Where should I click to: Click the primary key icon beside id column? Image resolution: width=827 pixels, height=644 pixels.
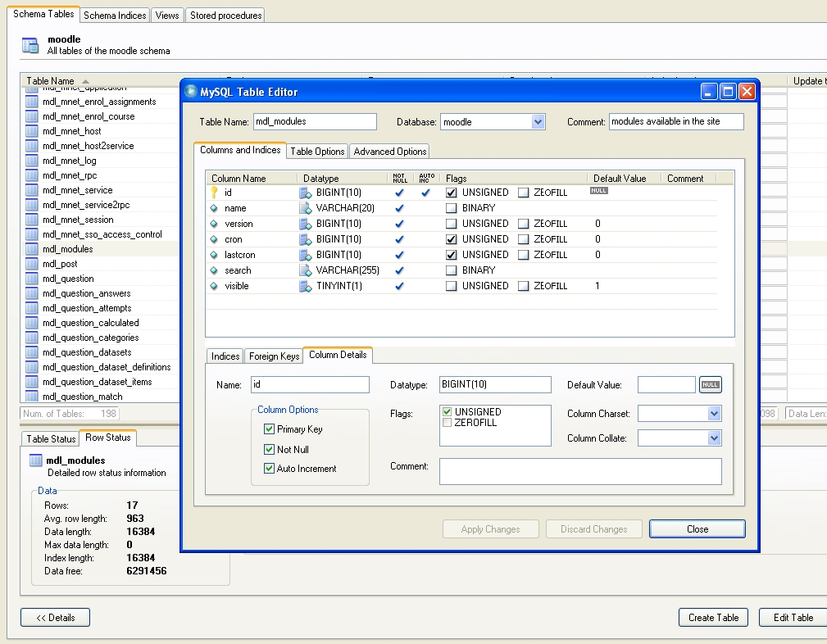coord(214,193)
